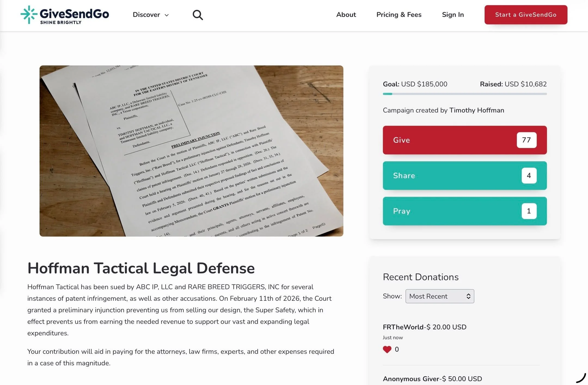This screenshot has width=588, height=385.
Task: Click the court document campaign image
Action: 191,151
